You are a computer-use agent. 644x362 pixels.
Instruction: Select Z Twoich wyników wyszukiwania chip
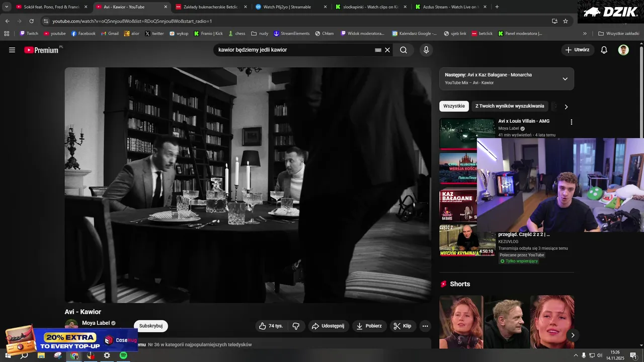[x=510, y=106]
